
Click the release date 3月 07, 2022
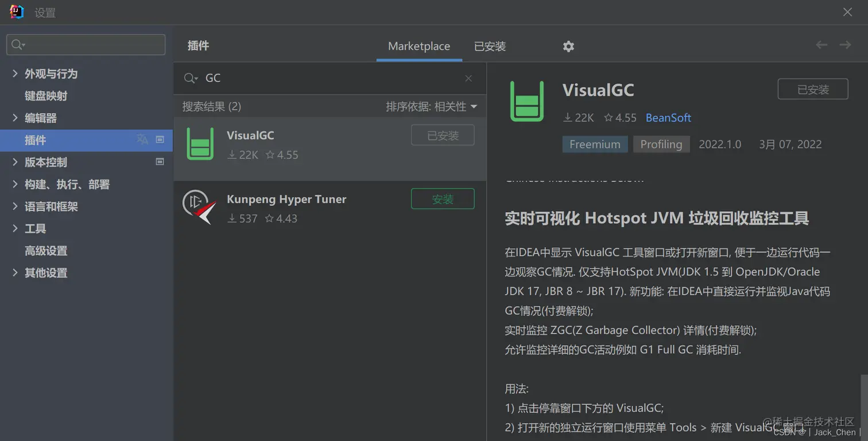(790, 145)
